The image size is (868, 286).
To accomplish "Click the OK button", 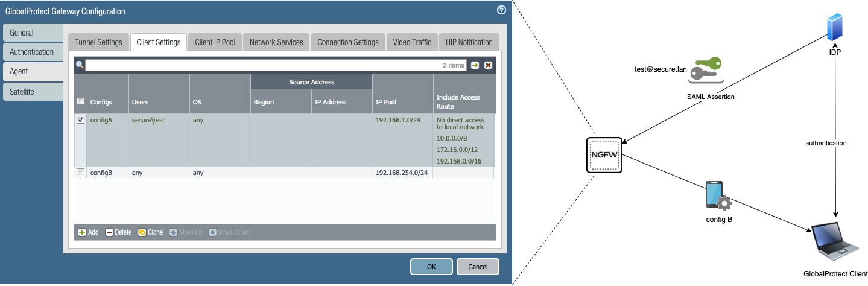I will [431, 267].
